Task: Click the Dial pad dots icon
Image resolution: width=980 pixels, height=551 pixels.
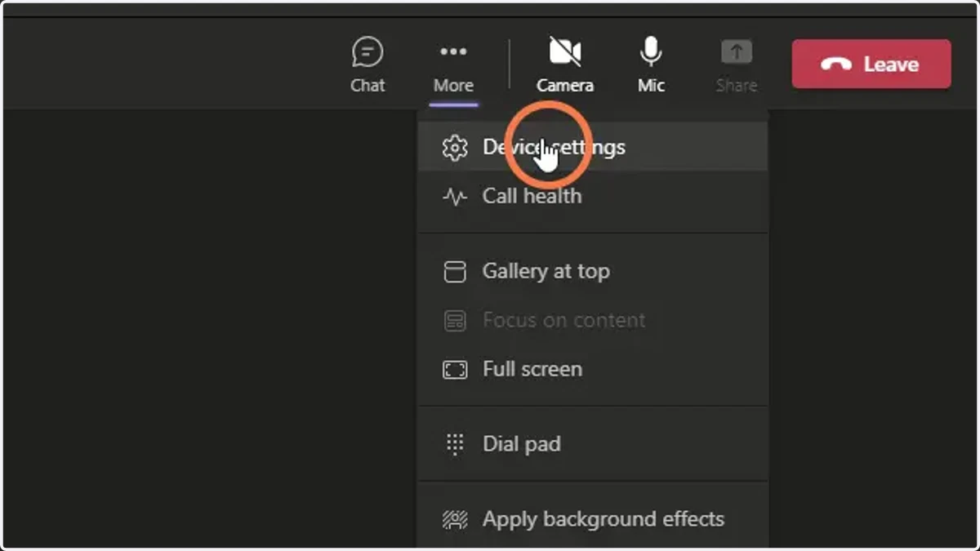Action: 455,444
